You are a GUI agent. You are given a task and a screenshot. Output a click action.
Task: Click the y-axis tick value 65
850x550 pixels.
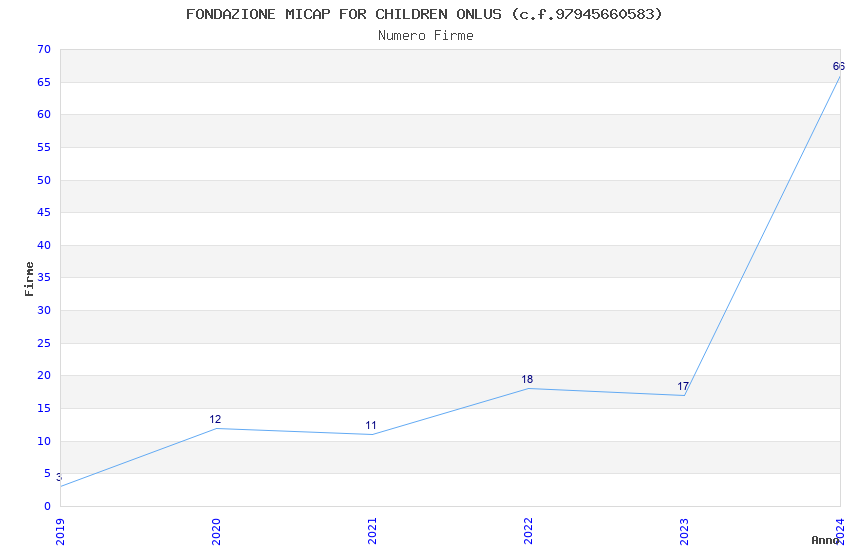point(44,82)
